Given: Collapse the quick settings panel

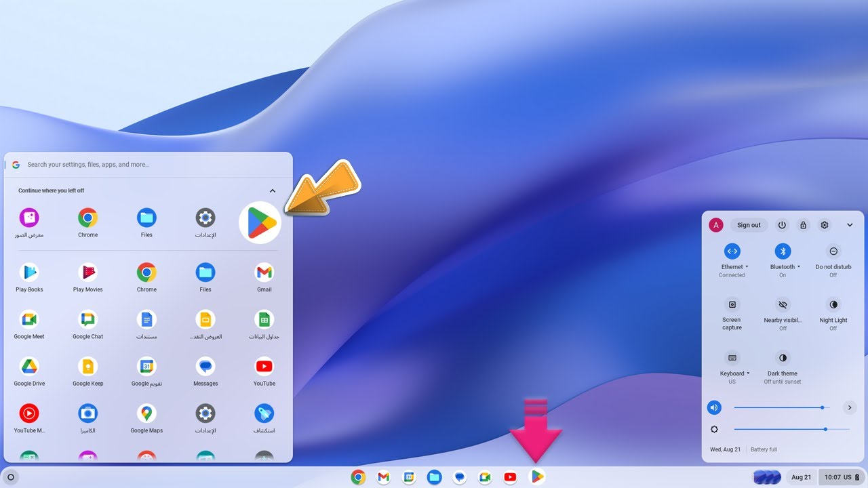Looking at the screenshot, I should point(850,225).
